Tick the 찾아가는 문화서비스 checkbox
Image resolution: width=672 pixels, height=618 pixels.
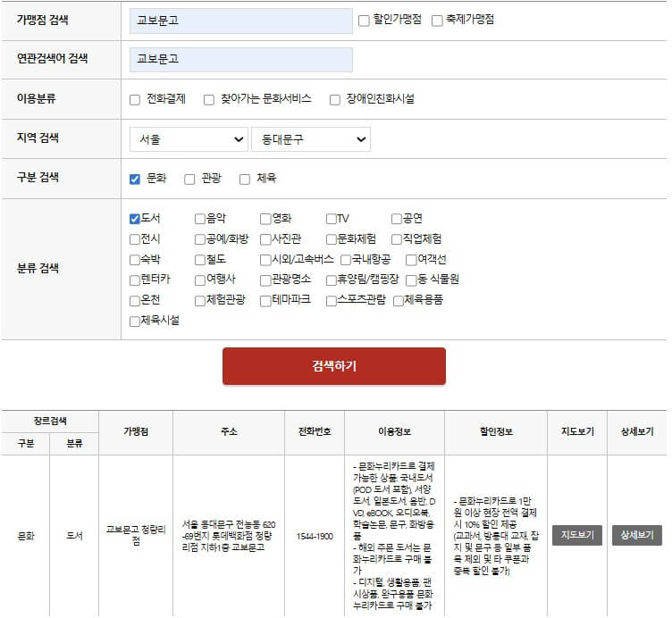pyautogui.click(x=209, y=100)
